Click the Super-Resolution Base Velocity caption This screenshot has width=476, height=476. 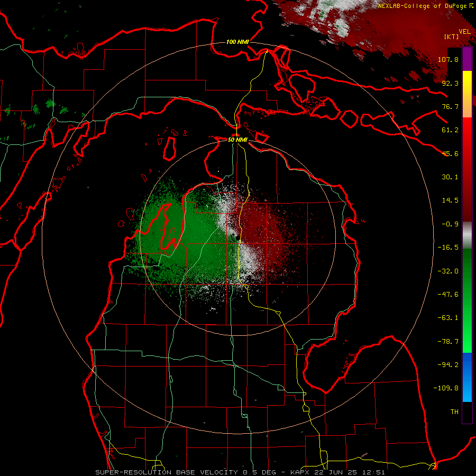pyautogui.click(x=240, y=472)
